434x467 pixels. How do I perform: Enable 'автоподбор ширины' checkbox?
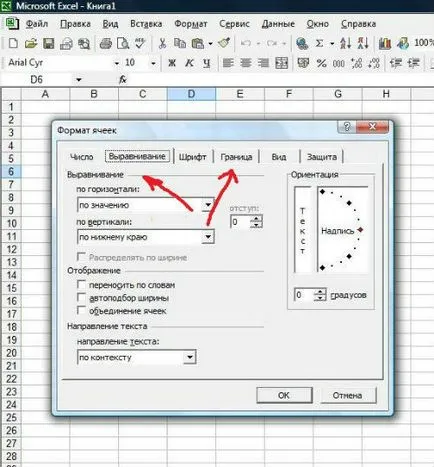pyautogui.click(x=81, y=297)
